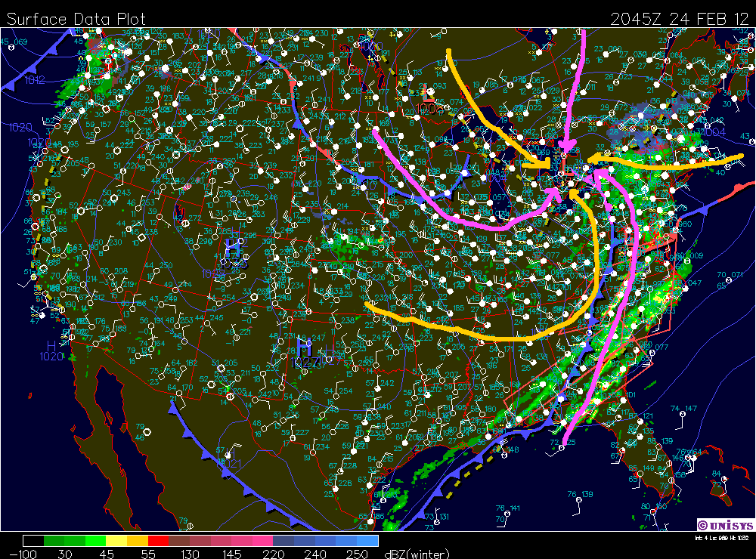756x559 pixels.
Task: Click the 30 legend value
Action: (65, 554)
